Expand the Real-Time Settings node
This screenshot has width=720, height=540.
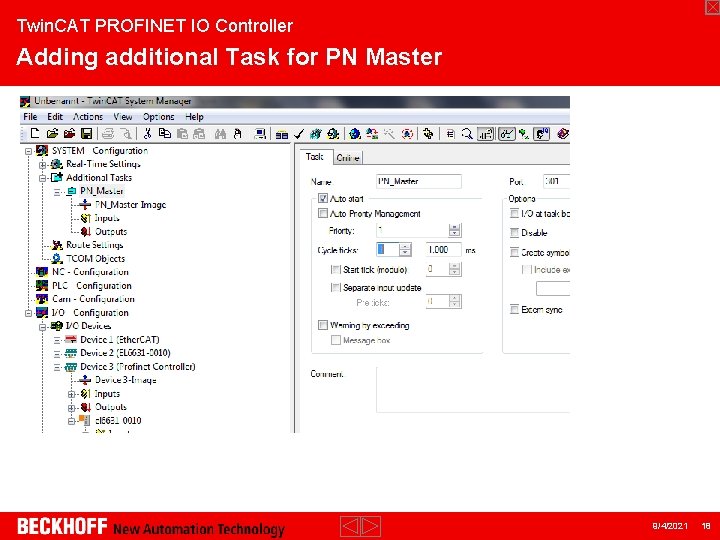click(x=43, y=164)
